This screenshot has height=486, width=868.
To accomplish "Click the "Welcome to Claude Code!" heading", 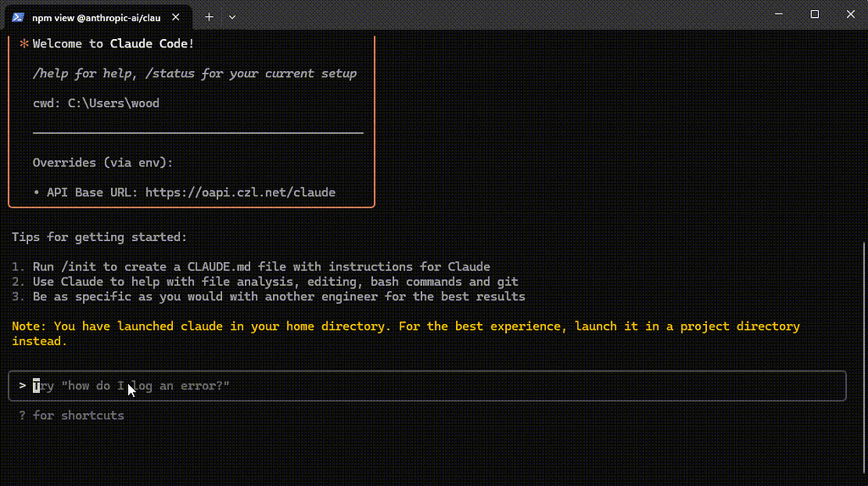I will click(114, 44).
